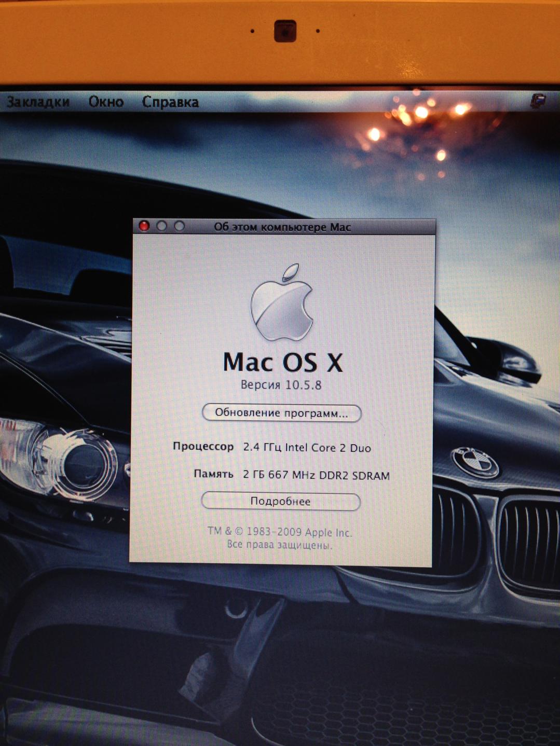The height and width of the screenshot is (746, 560).
Task: Click the Обновление программ... button
Action: (x=281, y=413)
